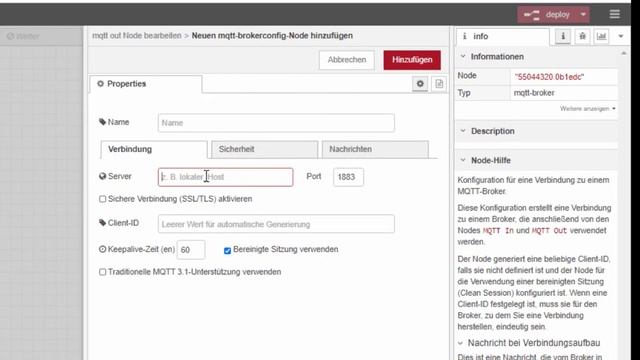
Task: Click the Abbrechen button
Action: 347,60
